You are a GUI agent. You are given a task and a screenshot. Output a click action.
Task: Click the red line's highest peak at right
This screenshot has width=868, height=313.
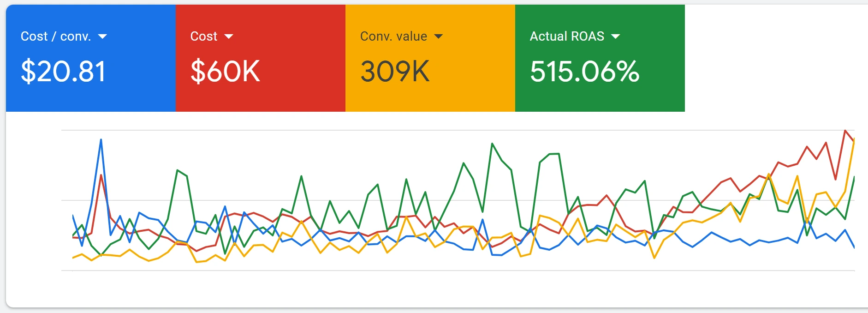pyautogui.click(x=845, y=131)
